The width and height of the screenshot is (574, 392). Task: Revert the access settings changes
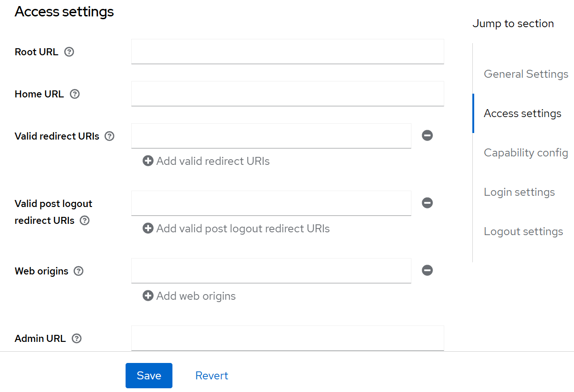(212, 375)
